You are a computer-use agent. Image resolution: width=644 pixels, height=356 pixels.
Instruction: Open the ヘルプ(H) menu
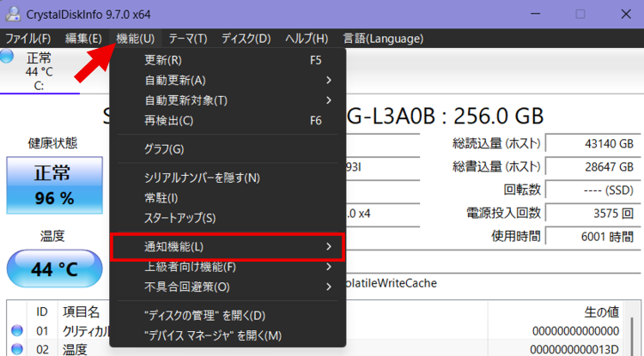307,39
